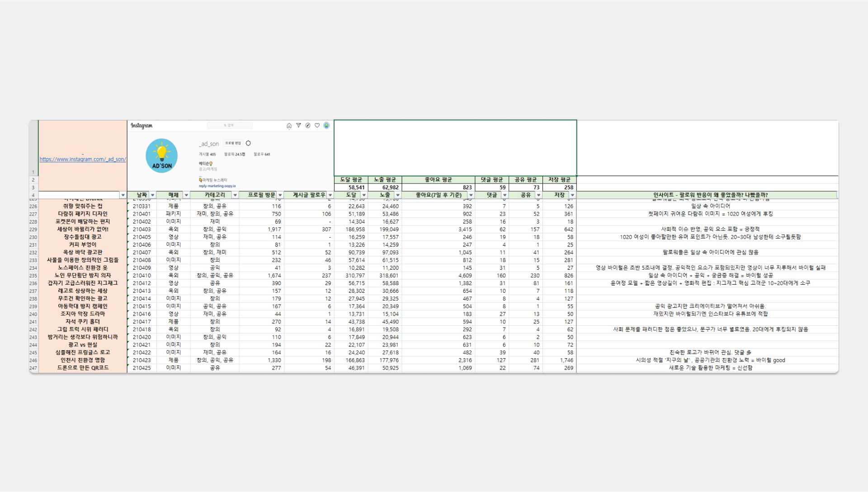Open the 도달 column filter dropdown
The image size is (868, 492).
[x=364, y=195]
